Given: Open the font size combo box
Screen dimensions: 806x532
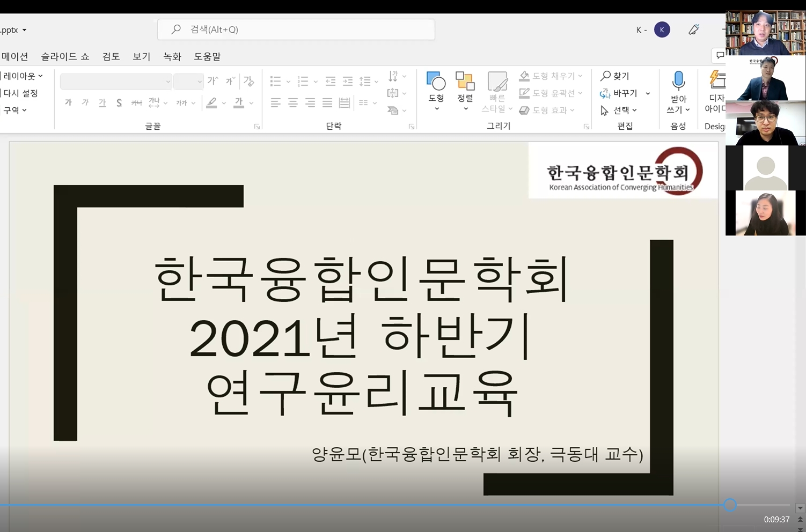Looking at the screenshot, I should click(x=188, y=82).
